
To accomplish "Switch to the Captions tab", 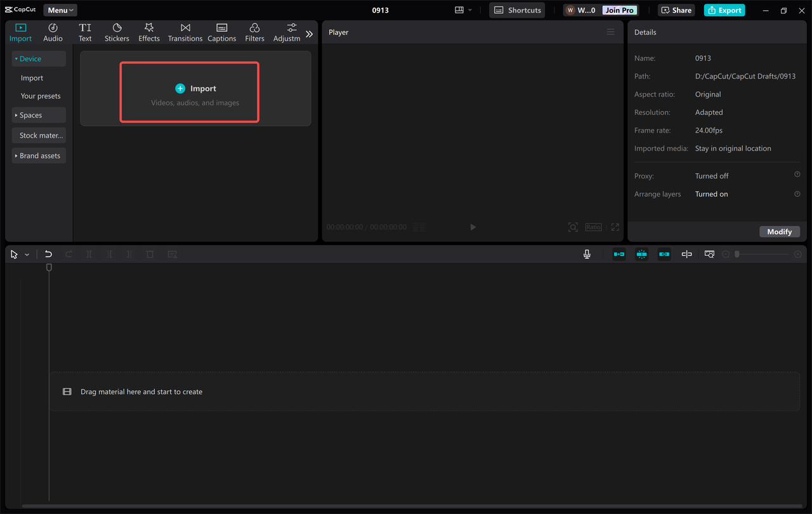I will (x=221, y=32).
